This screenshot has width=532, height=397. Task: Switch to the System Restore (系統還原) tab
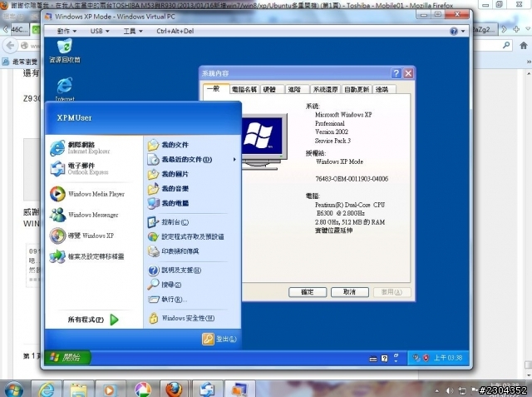coord(325,89)
